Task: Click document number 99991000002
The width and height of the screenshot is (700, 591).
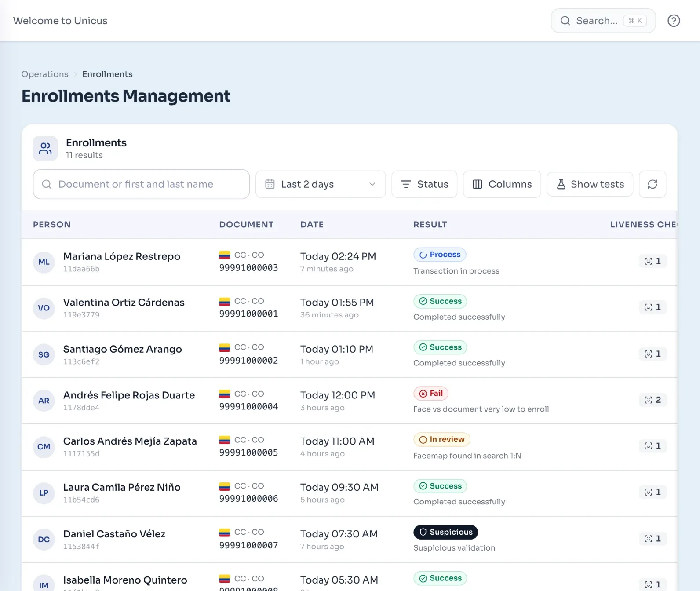Action: [249, 361]
